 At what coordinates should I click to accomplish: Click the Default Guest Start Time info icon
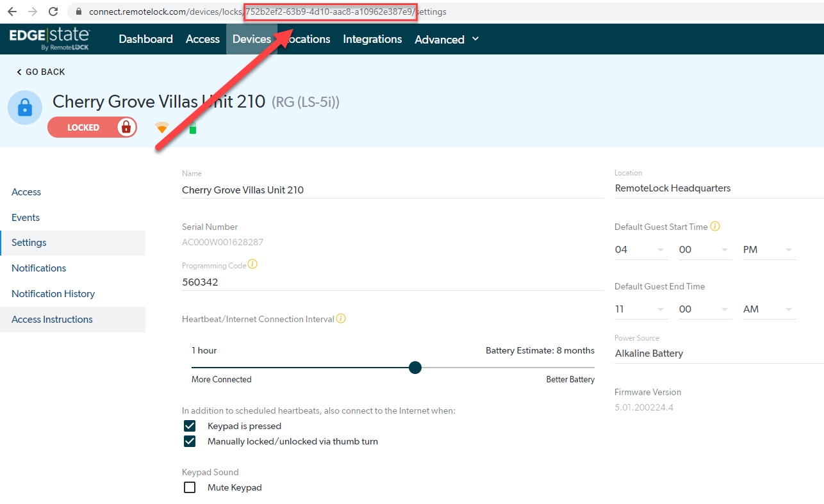[x=715, y=226]
